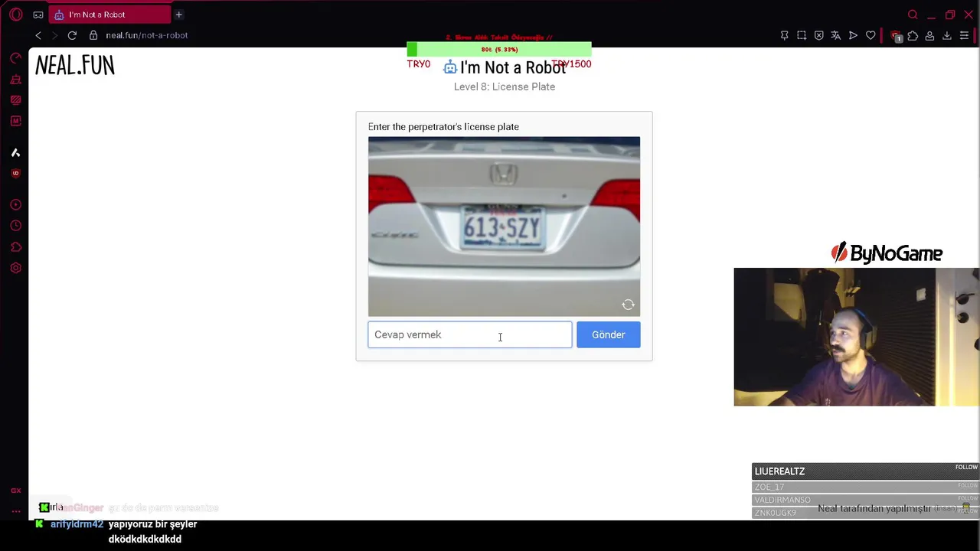Click the car license plate image
This screenshot has height=551, width=980.
pos(504,227)
